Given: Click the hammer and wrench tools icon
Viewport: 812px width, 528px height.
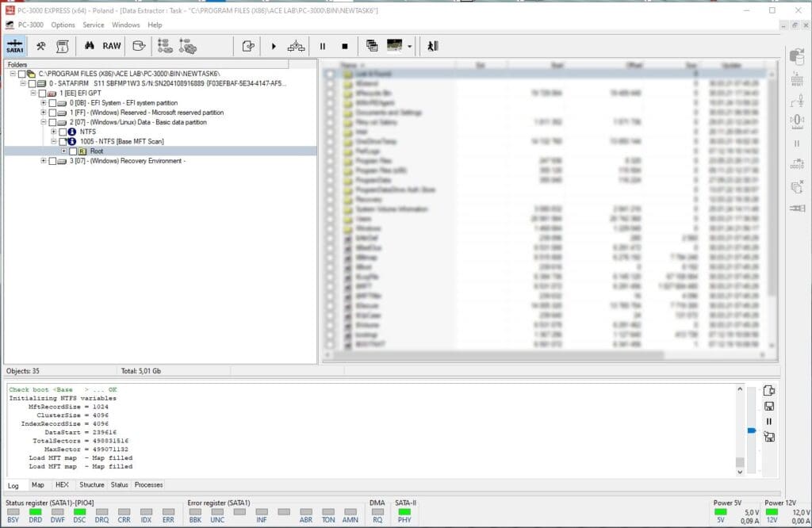Looking at the screenshot, I should point(40,46).
